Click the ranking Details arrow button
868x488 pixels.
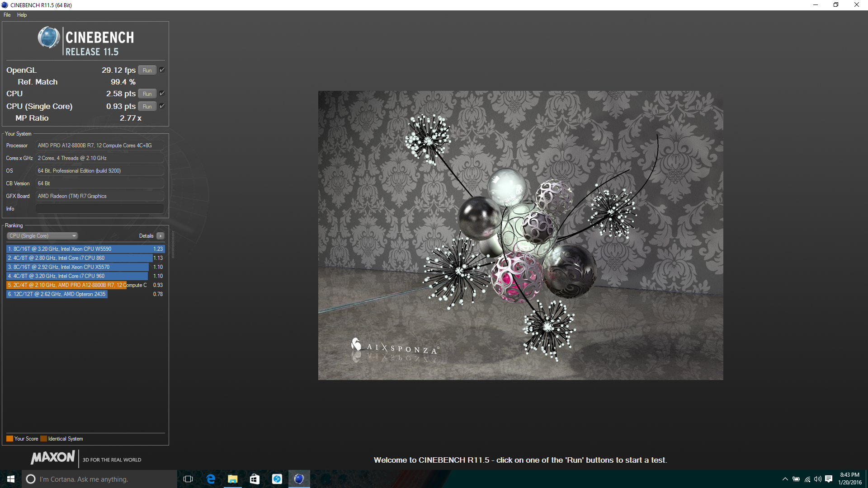[x=160, y=236]
